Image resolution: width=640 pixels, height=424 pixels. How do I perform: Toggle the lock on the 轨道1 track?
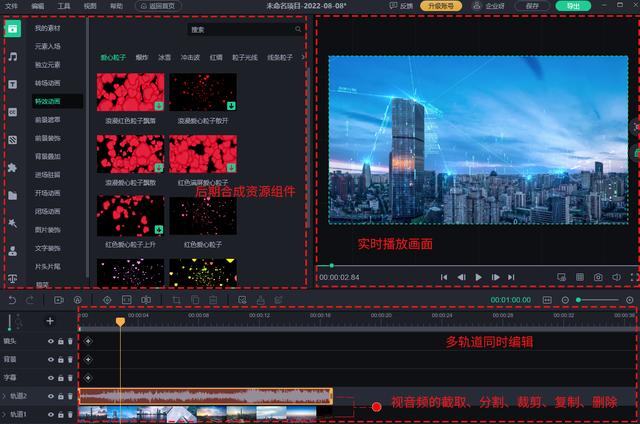[61, 415]
